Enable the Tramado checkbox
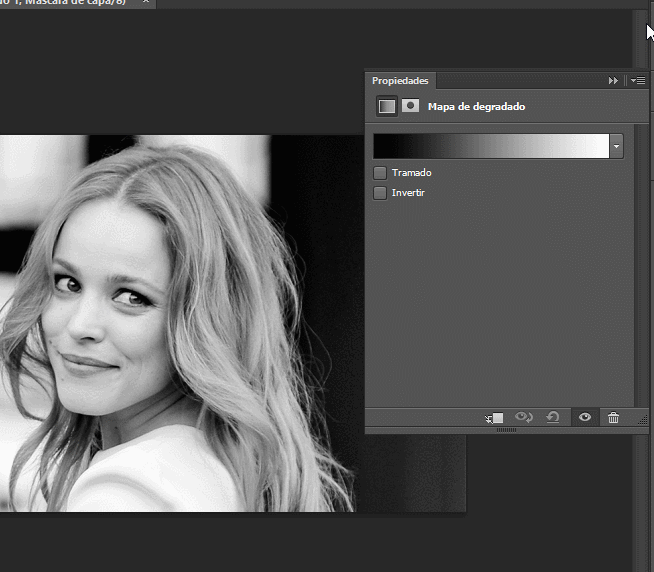The height and width of the screenshot is (572, 654). click(x=380, y=173)
